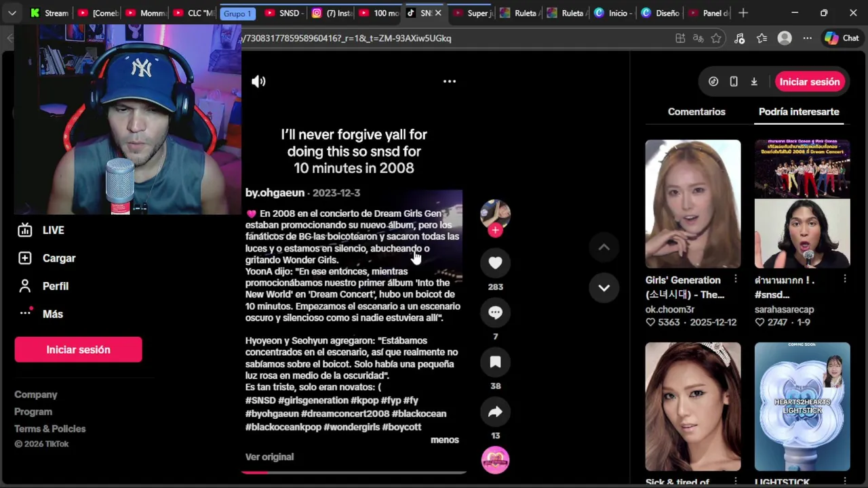Open the by.ohgaeun username link
Screen dimensions: 868x488
275,193
